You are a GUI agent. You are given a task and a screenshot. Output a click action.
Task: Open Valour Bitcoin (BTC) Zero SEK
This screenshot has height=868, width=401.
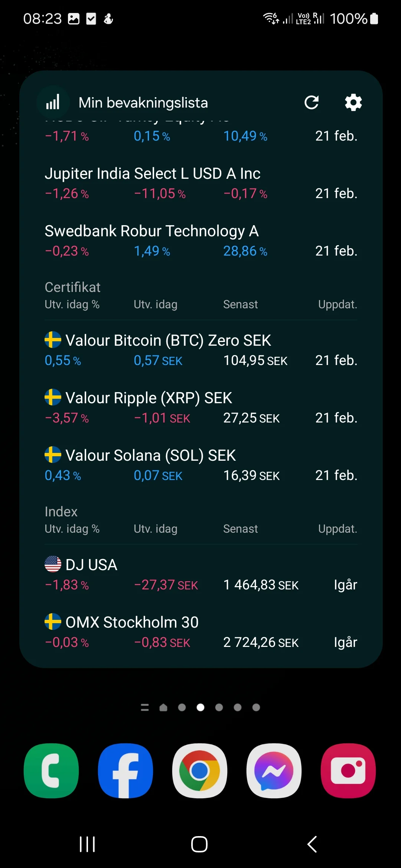(168, 341)
